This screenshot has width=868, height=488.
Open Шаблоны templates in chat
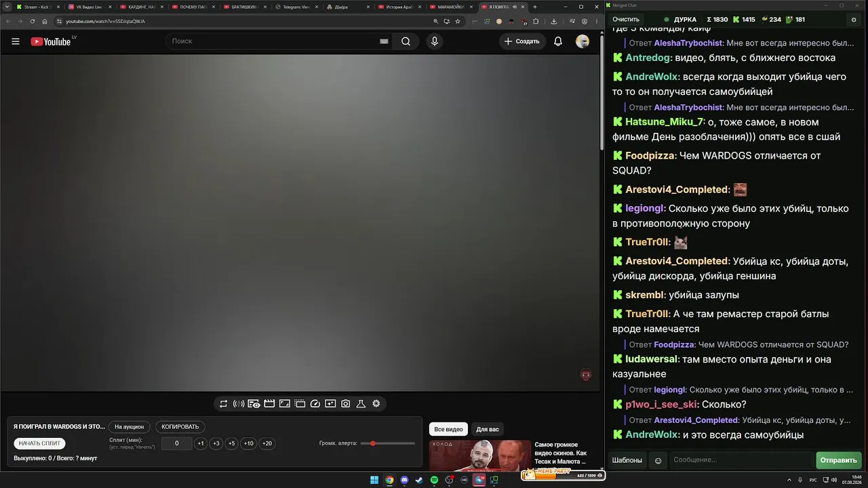click(x=627, y=460)
